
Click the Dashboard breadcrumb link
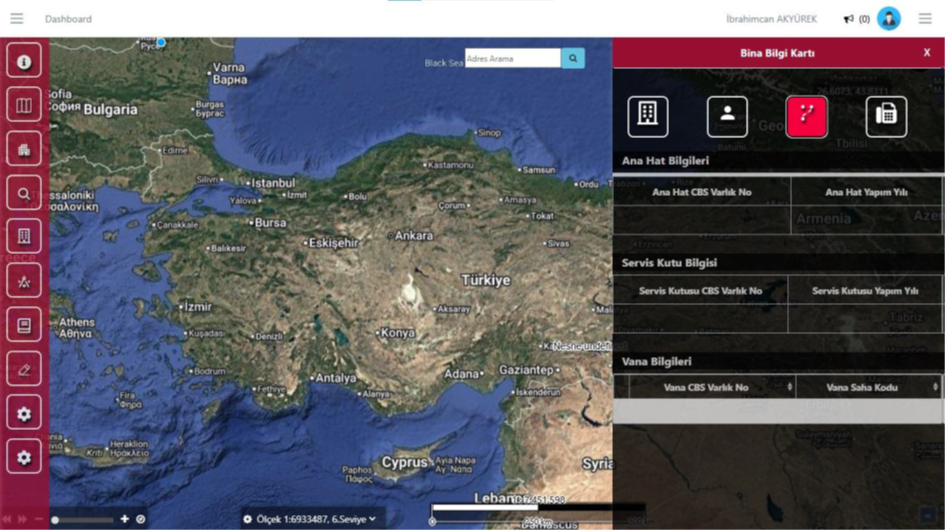pos(68,19)
